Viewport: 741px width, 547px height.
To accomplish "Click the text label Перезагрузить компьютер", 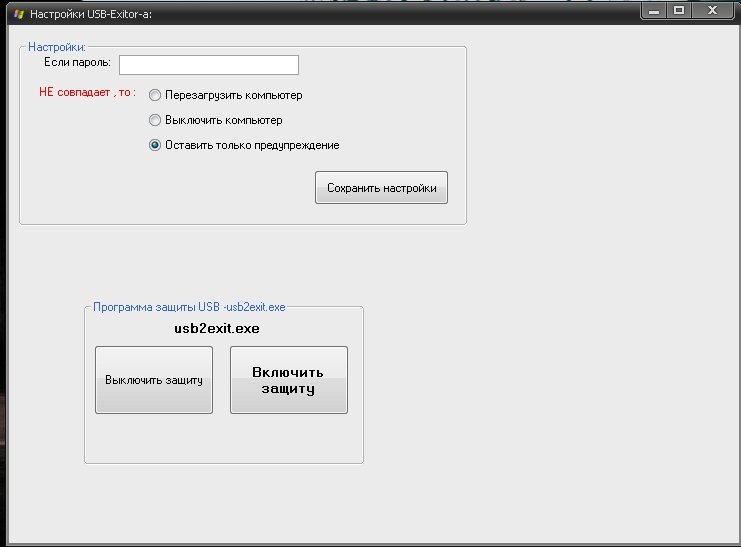I will coord(233,96).
